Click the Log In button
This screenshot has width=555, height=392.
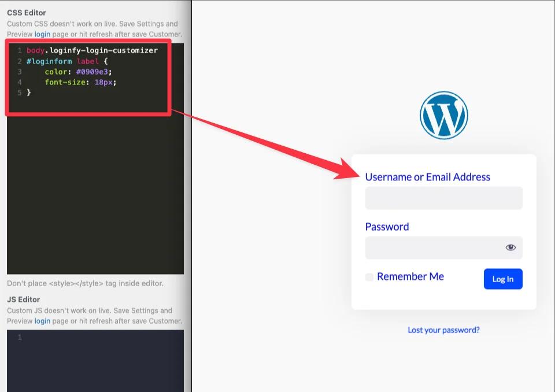coord(503,279)
